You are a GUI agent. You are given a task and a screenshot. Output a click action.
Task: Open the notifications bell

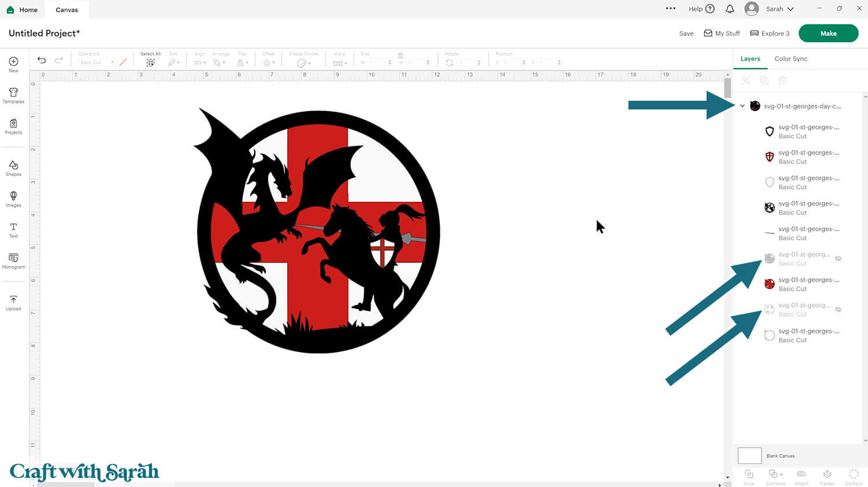[x=730, y=9]
